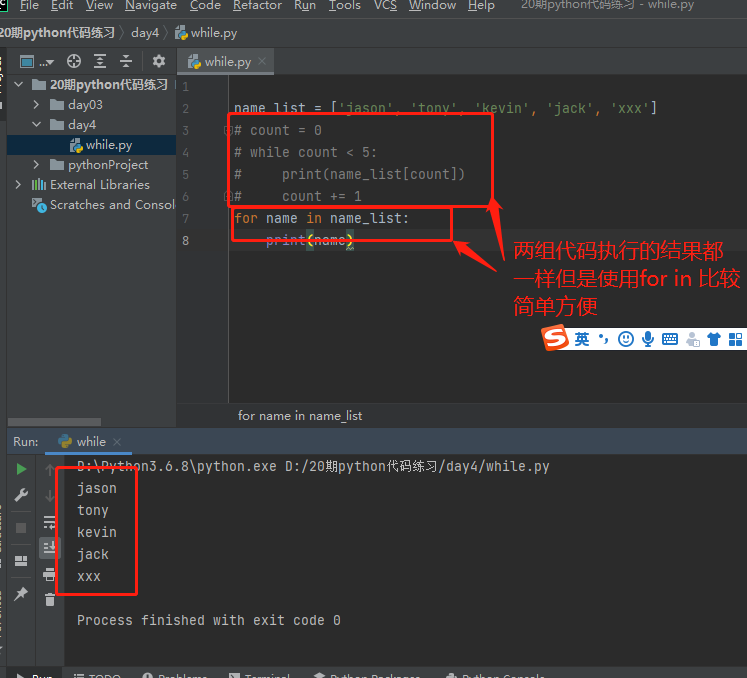Click Select Opened File target icon
This screenshot has width=747, height=678.
[74, 61]
